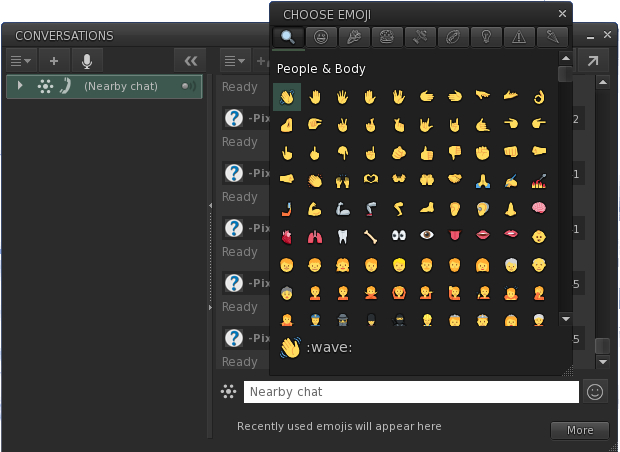Toggle the Nearby chat speaker indicator
Image resolution: width=620 pixels, height=452 pixels.
pos(186,87)
